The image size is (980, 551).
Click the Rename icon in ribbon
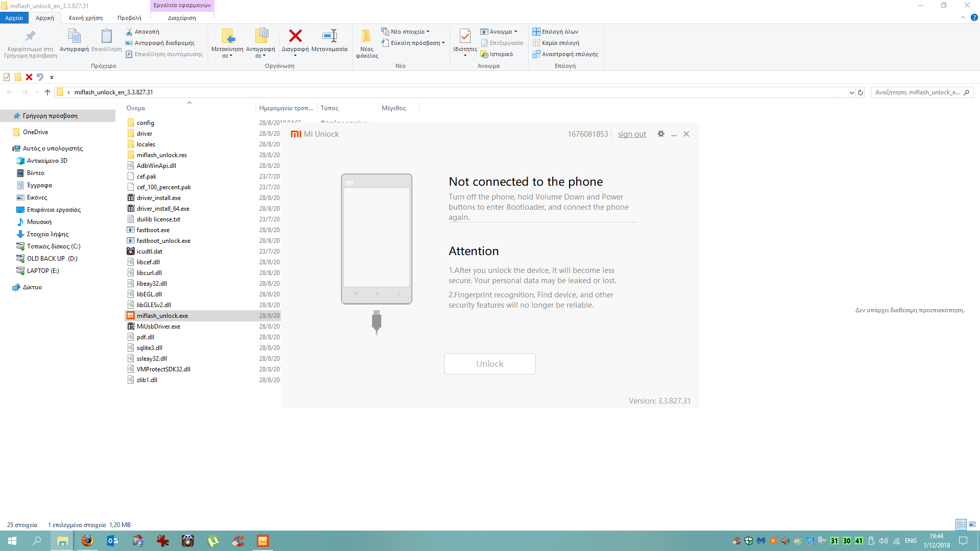(x=330, y=36)
